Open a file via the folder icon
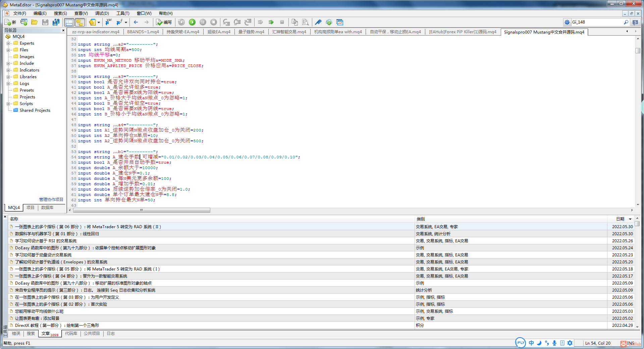Viewport: 644px width, 349px height. click(x=34, y=22)
